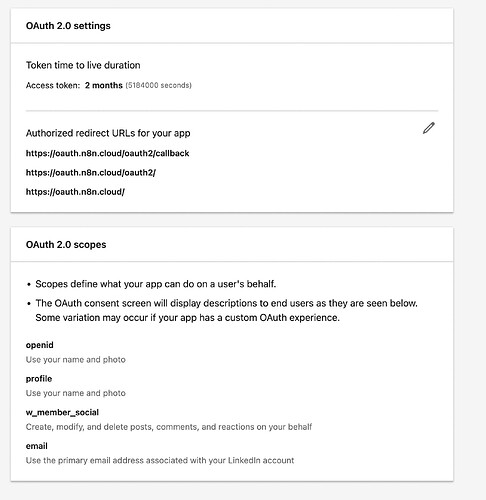Screen dimensions: 486x500
Task: Click the Scopes define what your app bullet
Action: [x=156, y=284]
